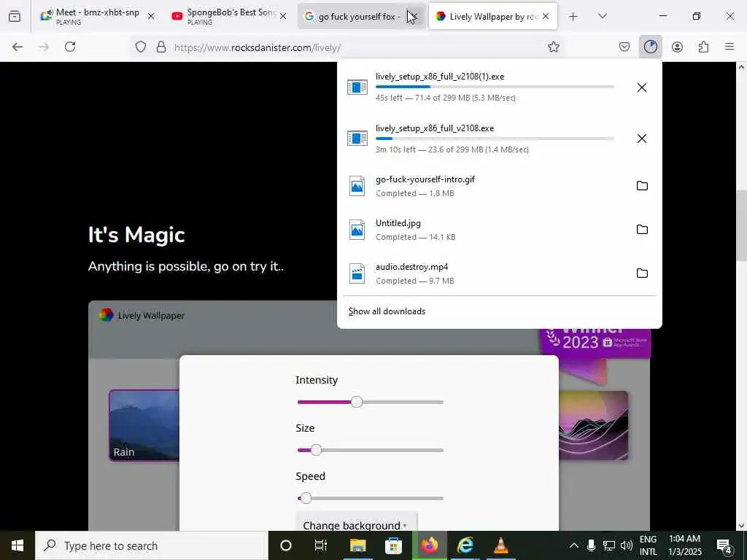747x560 pixels.
Task: Open File Explorer from taskbar
Action: coord(357,545)
